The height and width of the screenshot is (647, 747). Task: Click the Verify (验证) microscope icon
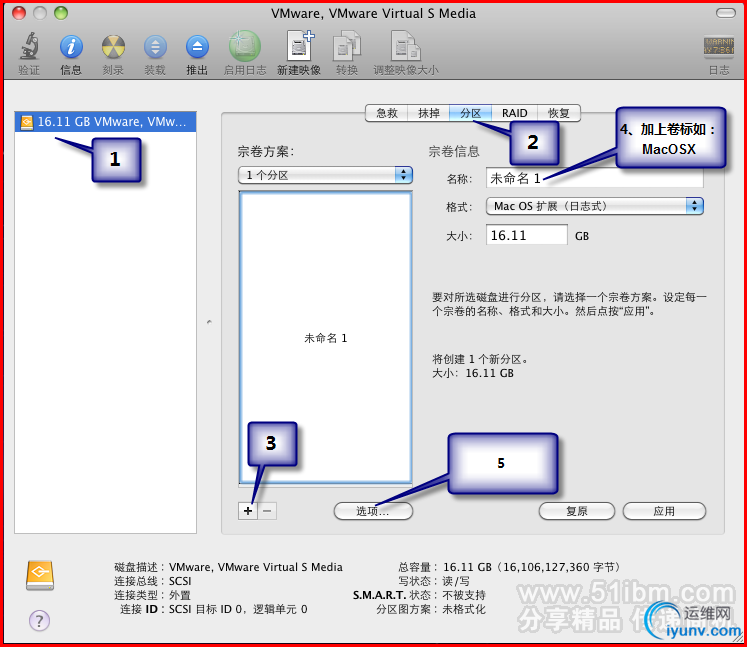29,47
